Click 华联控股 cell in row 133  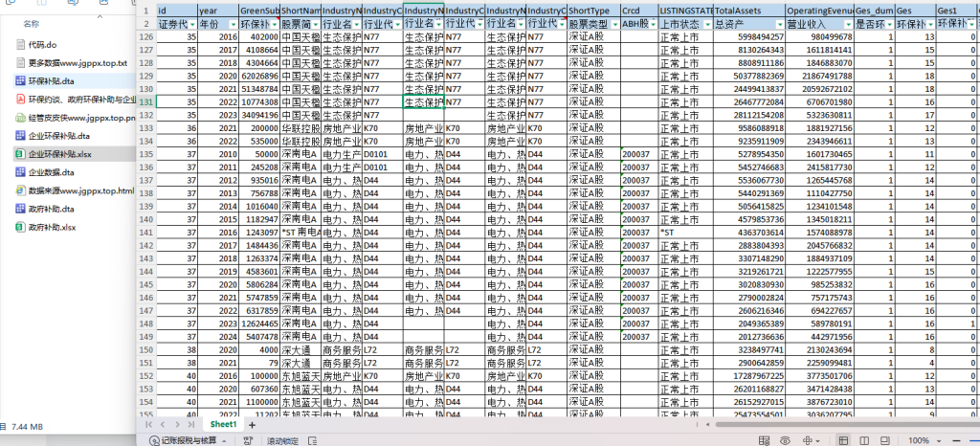[301, 128]
